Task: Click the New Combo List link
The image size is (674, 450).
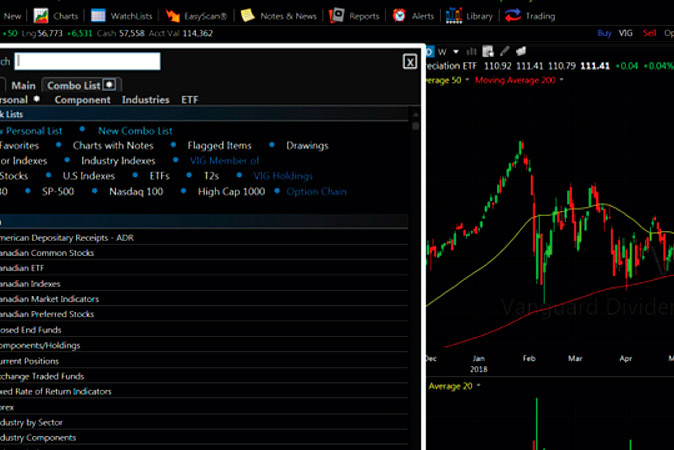Action: (x=135, y=131)
